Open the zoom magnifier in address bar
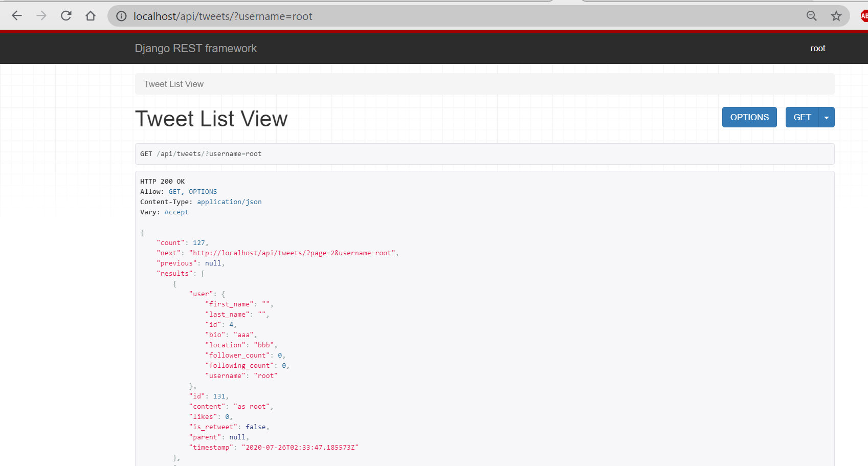The height and width of the screenshot is (466, 868). pyautogui.click(x=812, y=16)
